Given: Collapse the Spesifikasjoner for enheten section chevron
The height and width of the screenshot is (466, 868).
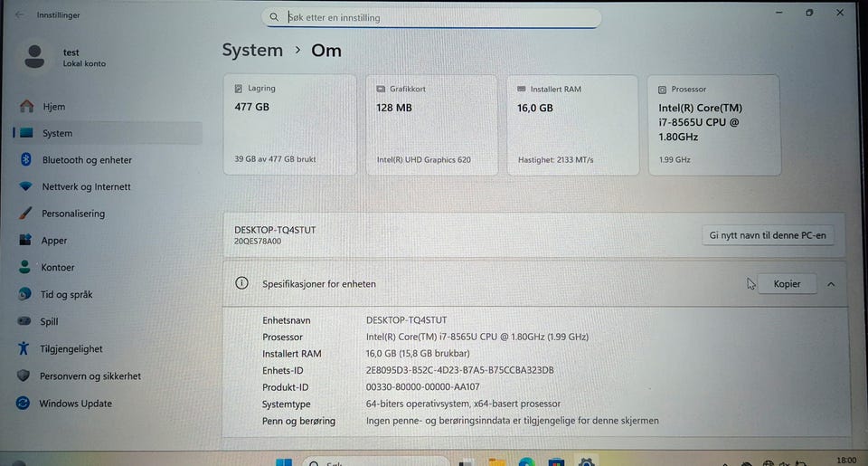Looking at the screenshot, I should (831, 284).
